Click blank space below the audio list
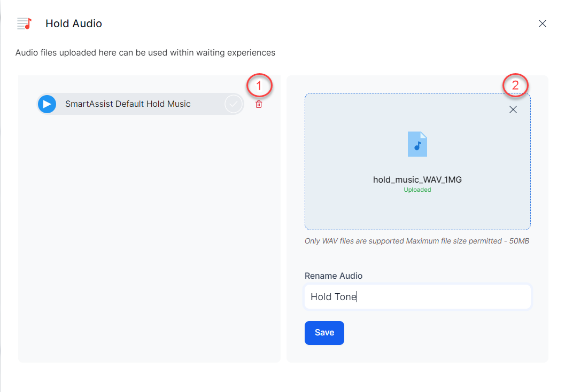This screenshot has height=392, width=565. [149, 240]
